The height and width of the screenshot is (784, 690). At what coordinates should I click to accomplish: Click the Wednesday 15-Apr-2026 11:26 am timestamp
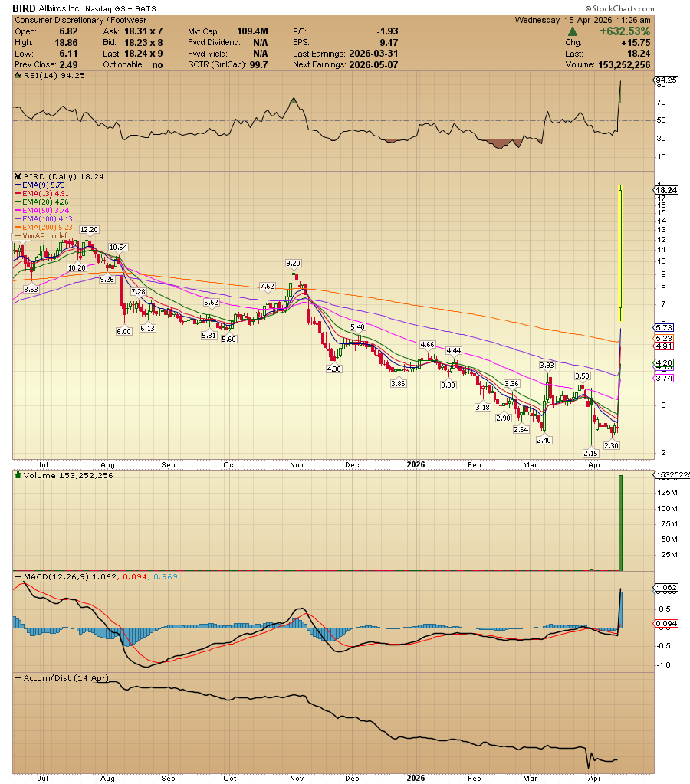coord(583,20)
